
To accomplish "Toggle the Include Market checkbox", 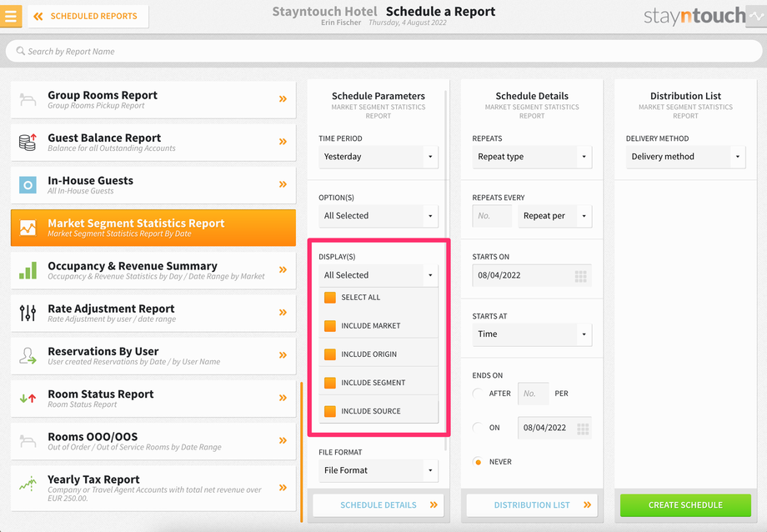I will coord(330,326).
